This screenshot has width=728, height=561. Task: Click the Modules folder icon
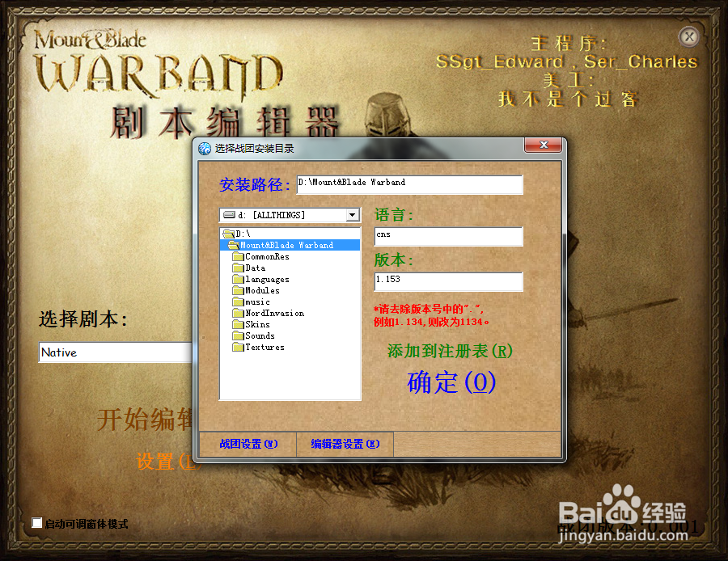tap(238, 290)
